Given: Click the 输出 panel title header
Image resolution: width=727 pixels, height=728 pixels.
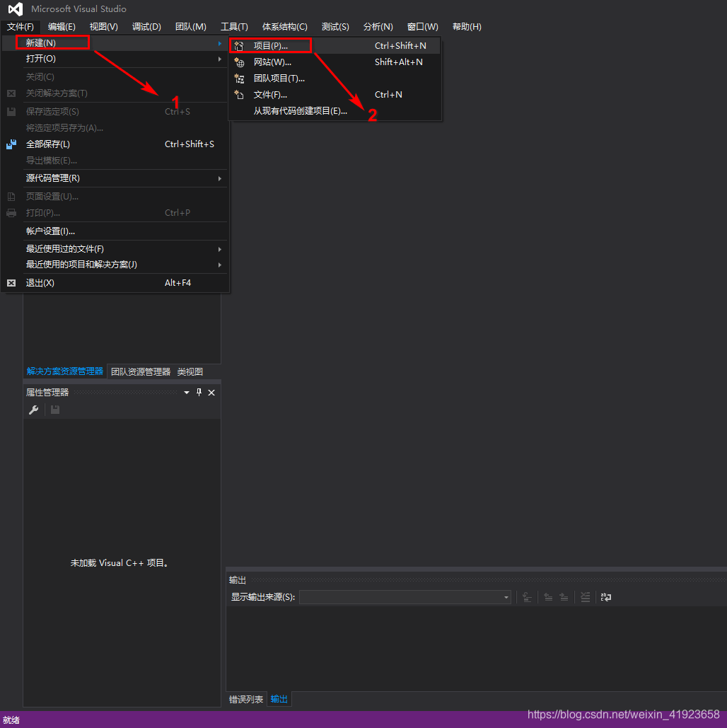Looking at the screenshot, I should (x=237, y=580).
